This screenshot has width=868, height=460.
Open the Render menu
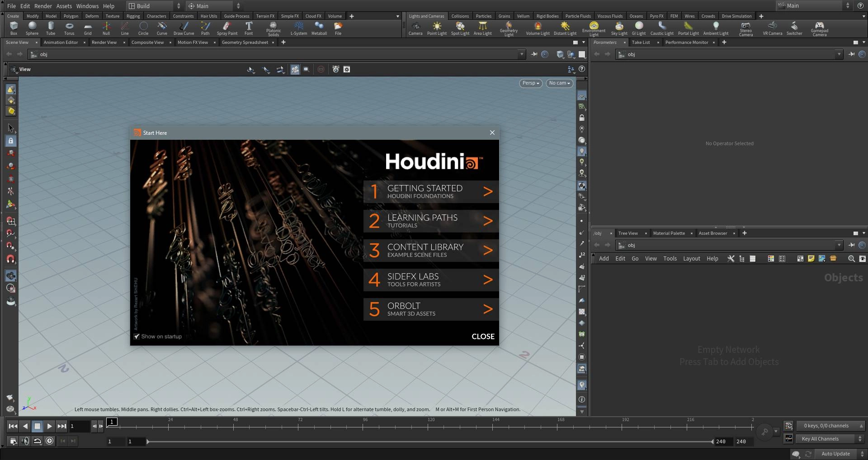coord(43,6)
